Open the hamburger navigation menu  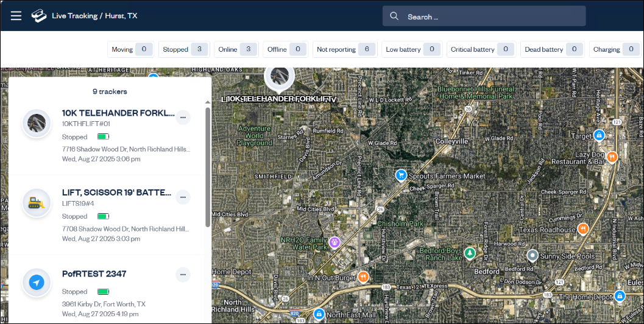click(16, 16)
